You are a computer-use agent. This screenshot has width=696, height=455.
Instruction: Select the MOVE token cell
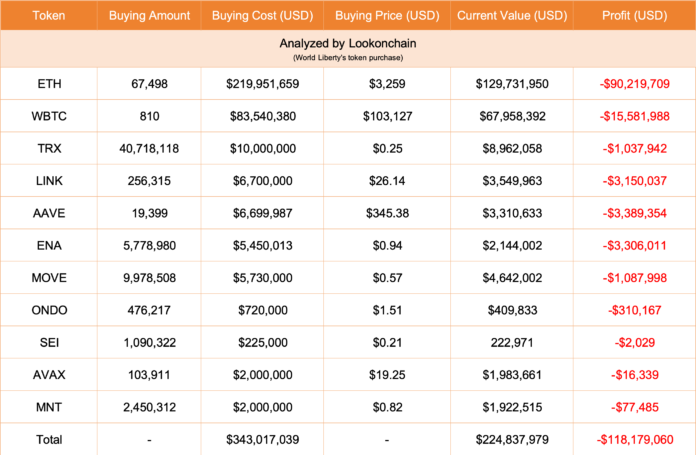click(x=49, y=278)
